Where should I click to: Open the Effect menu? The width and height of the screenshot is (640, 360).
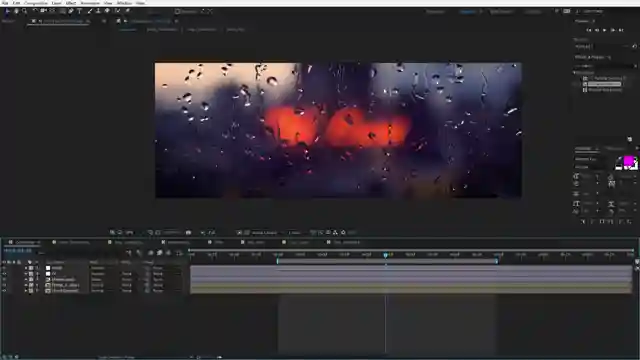pyautogui.click(x=71, y=3)
